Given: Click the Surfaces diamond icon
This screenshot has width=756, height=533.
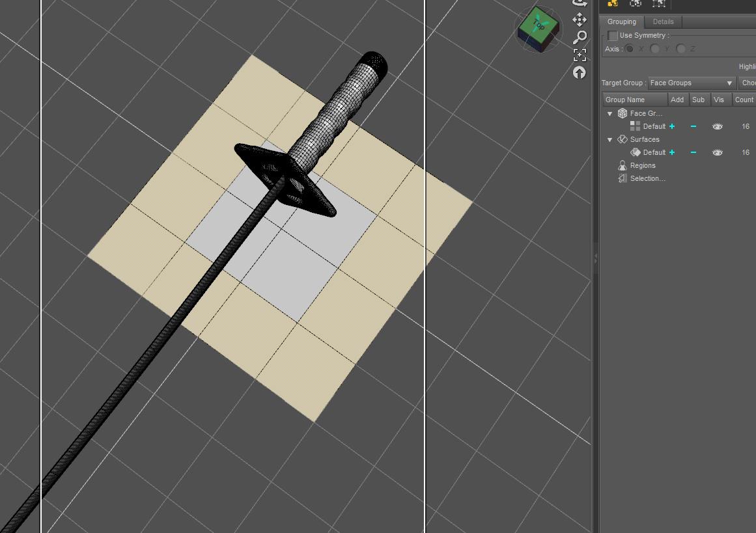Looking at the screenshot, I should 623,139.
